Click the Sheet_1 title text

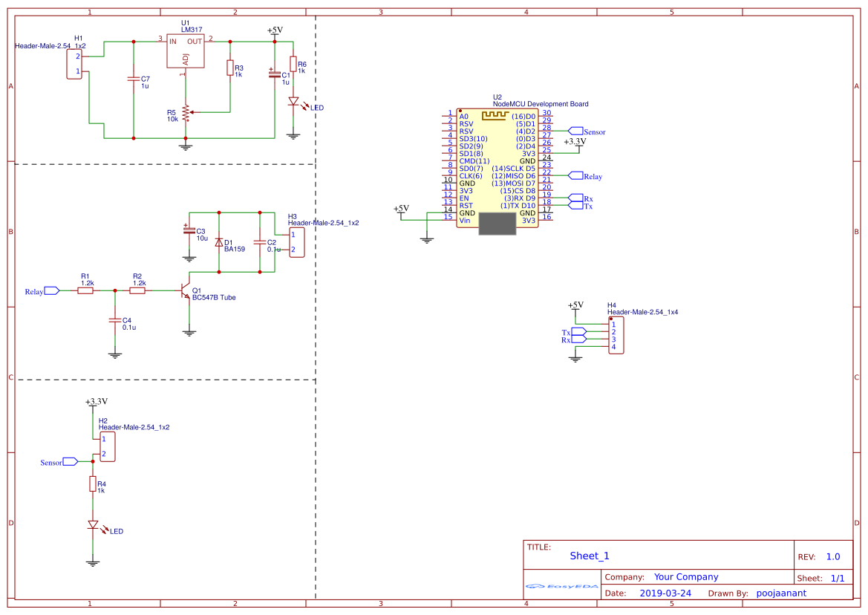[589, 556]
